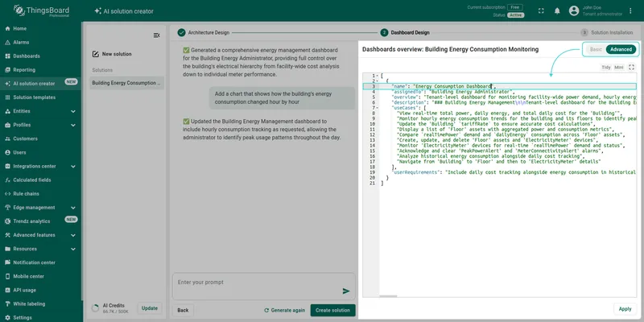The width and height of the screenshot is (644, 322).
Task: Open the Settings gear icon in sidebar
Action: point(7,317)
